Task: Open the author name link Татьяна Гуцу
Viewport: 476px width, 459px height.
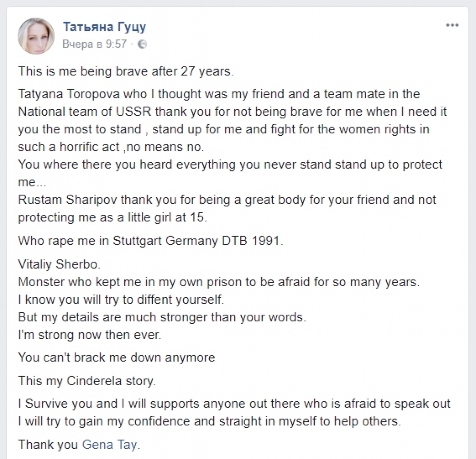Action: 104,27
